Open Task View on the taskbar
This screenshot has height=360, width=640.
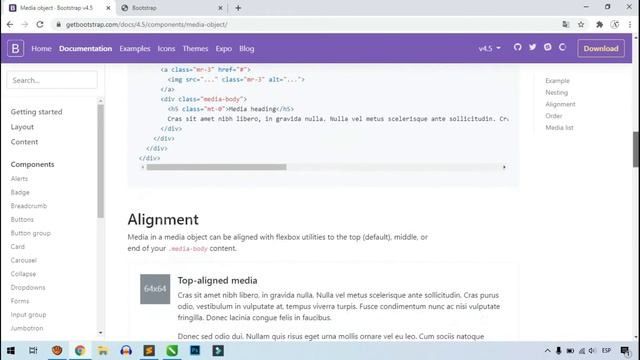[33, 351]
